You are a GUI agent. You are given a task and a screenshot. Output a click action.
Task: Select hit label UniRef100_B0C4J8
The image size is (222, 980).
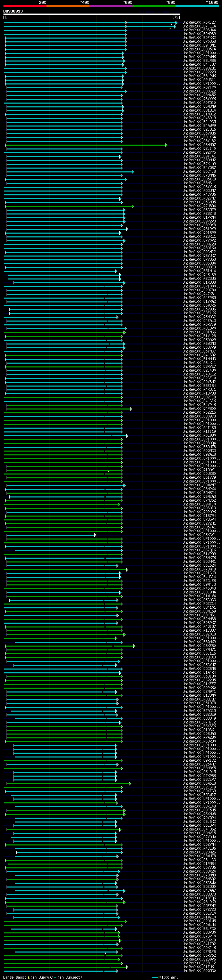tap(199, 172)
